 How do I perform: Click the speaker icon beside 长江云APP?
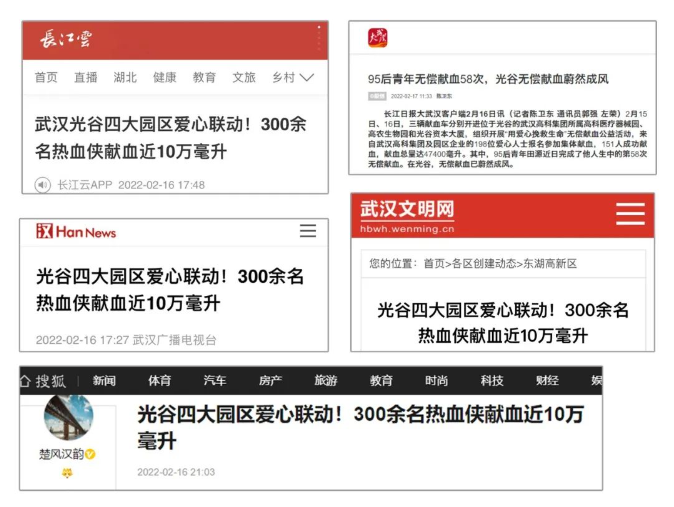point(43,185)
